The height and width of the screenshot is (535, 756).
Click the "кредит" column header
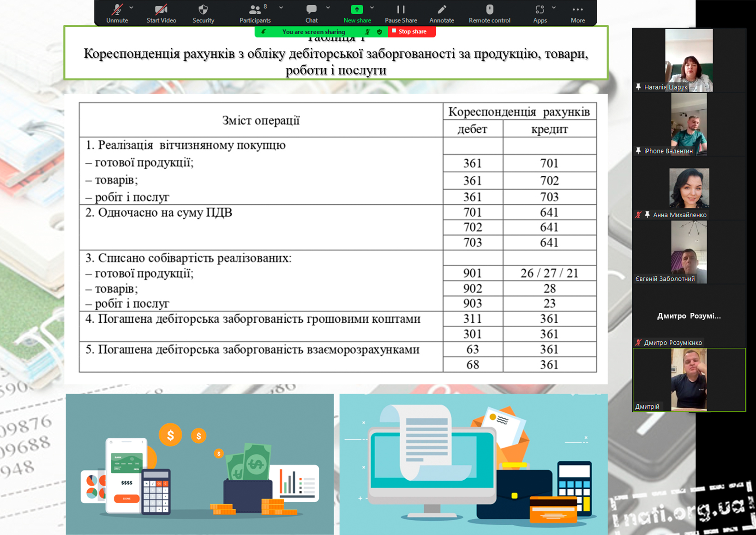point(549,129)
